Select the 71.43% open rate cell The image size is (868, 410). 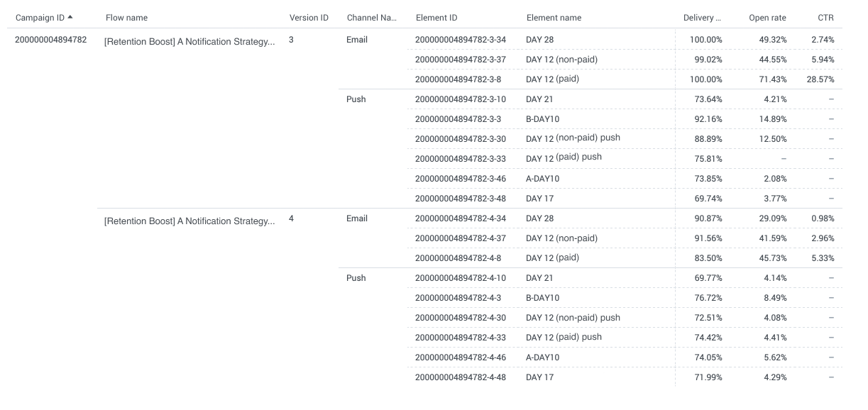tap(771, 79)
